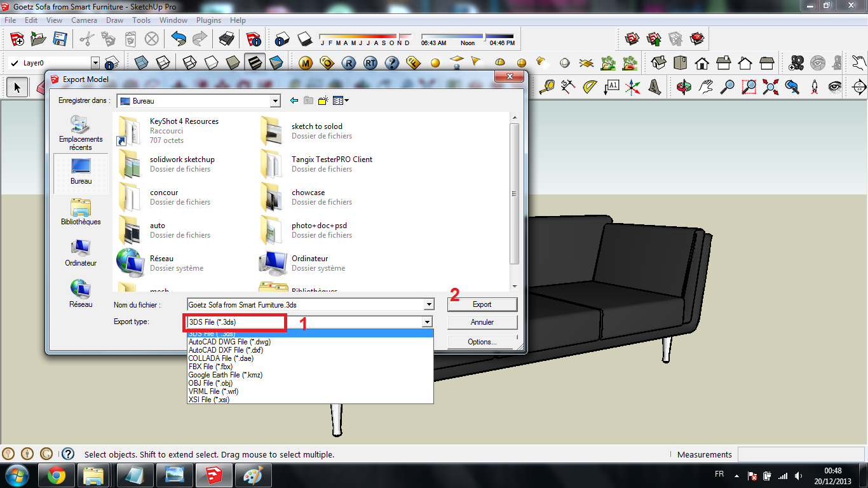This screenshot has width=868, height=488.
Task: Open Chrome from the taskbar
Action: (x=56, y=475)
